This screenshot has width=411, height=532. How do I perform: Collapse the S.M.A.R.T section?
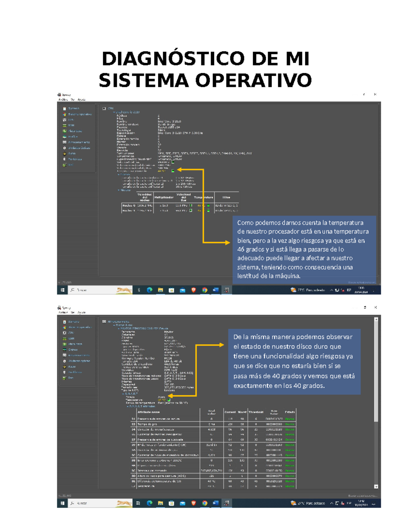pos(123,394)
